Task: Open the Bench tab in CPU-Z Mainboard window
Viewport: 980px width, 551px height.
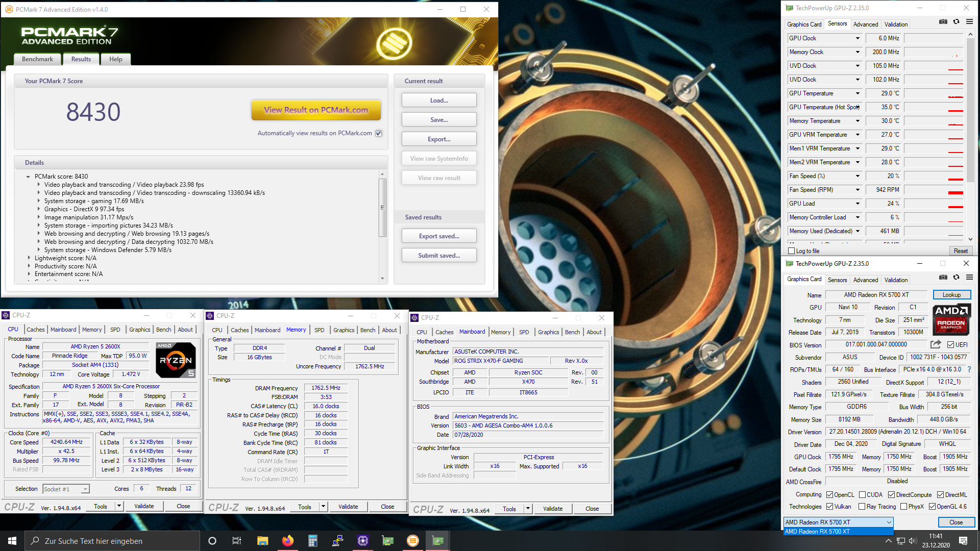Action: (573, 332)
